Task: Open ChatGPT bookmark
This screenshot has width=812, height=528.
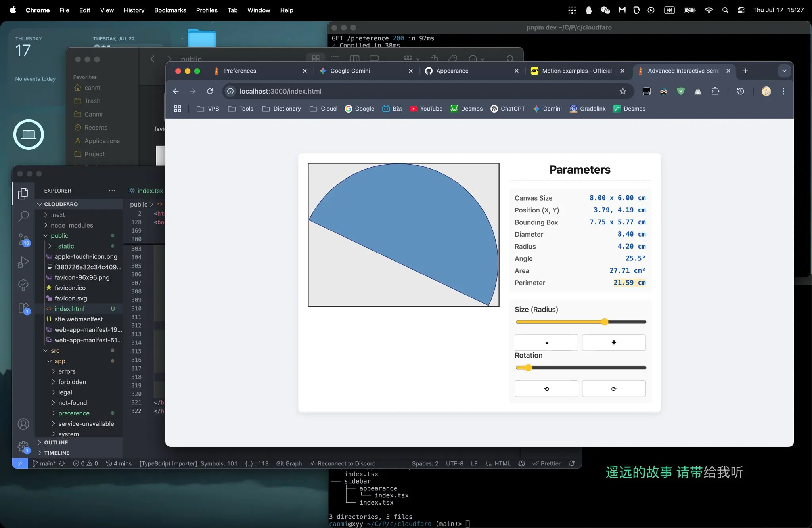Action: (x=507, y=109)
